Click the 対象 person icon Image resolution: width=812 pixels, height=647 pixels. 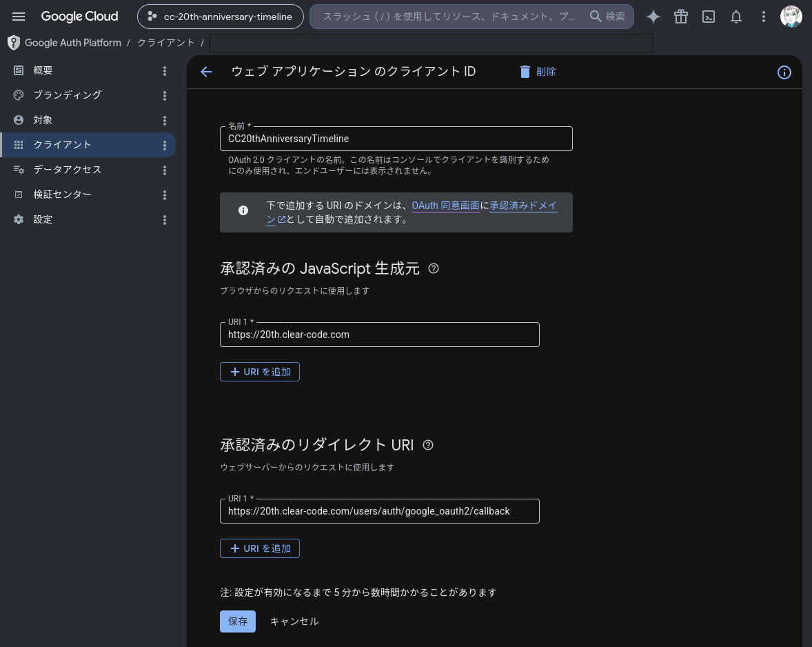(x=19, y=120)
